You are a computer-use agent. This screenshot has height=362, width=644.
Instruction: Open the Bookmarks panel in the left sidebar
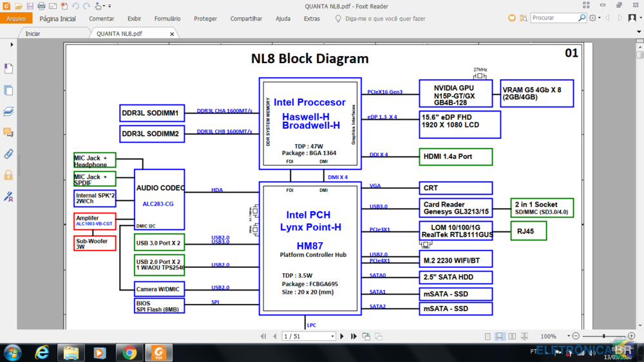pyautogui.click(x=8, y=69)
